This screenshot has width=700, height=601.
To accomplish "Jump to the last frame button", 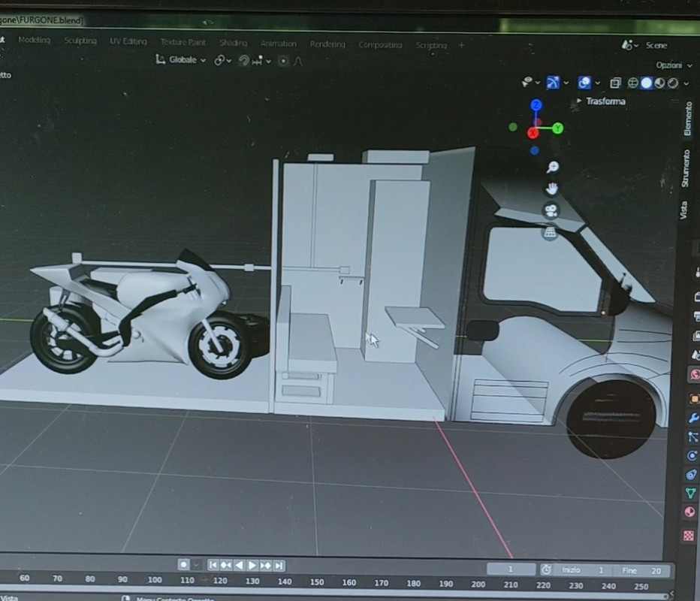I will point(279,565).
